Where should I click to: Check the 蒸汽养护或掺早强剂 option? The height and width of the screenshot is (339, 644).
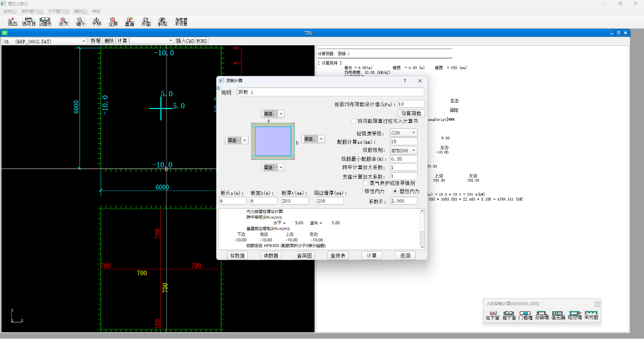coord(366,184)
